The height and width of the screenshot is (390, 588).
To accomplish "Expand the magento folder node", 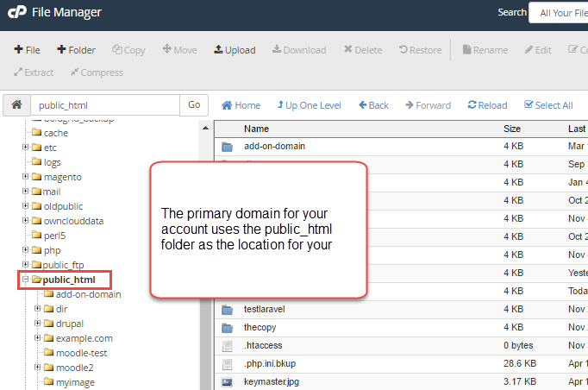I will point(26,177).
